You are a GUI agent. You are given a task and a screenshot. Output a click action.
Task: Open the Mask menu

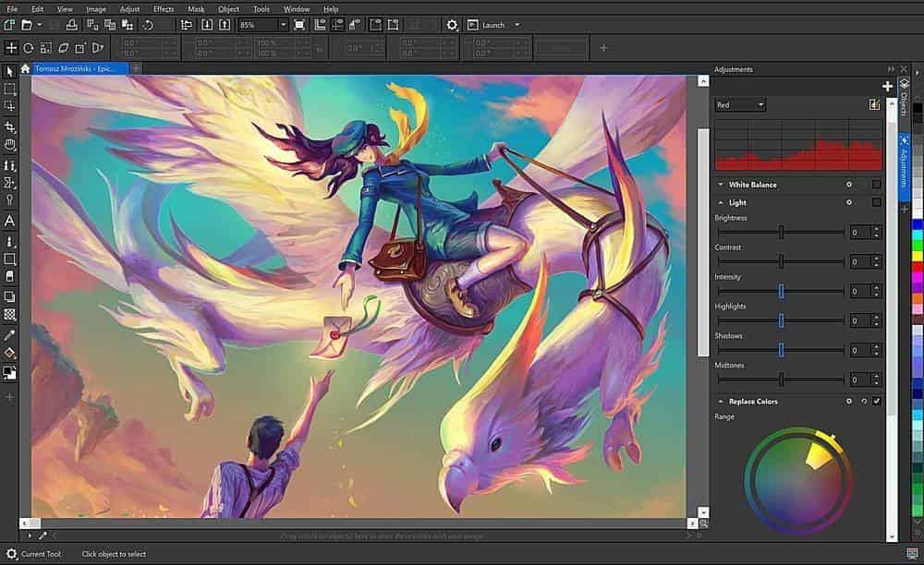pyautogui.click(x=196, y=8)
